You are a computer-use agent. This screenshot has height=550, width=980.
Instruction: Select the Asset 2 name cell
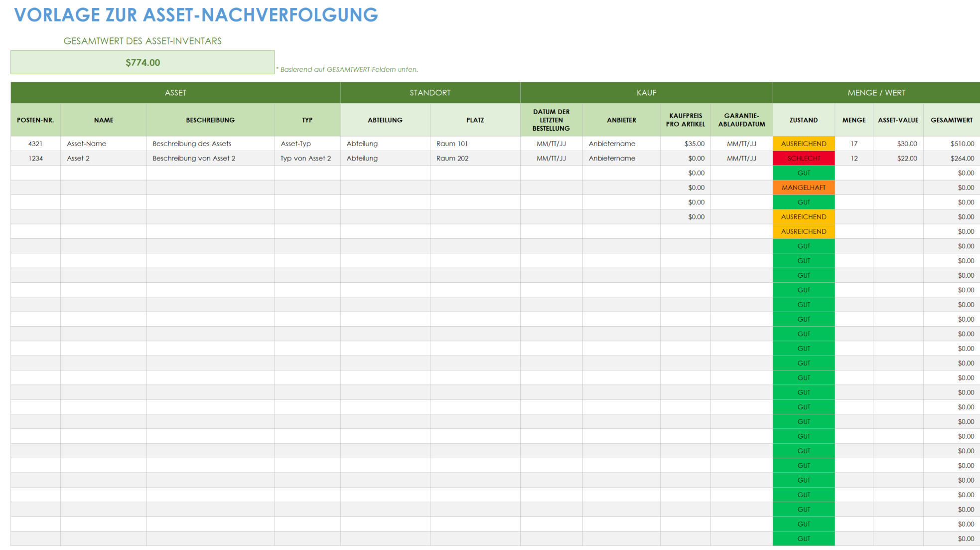104,158
